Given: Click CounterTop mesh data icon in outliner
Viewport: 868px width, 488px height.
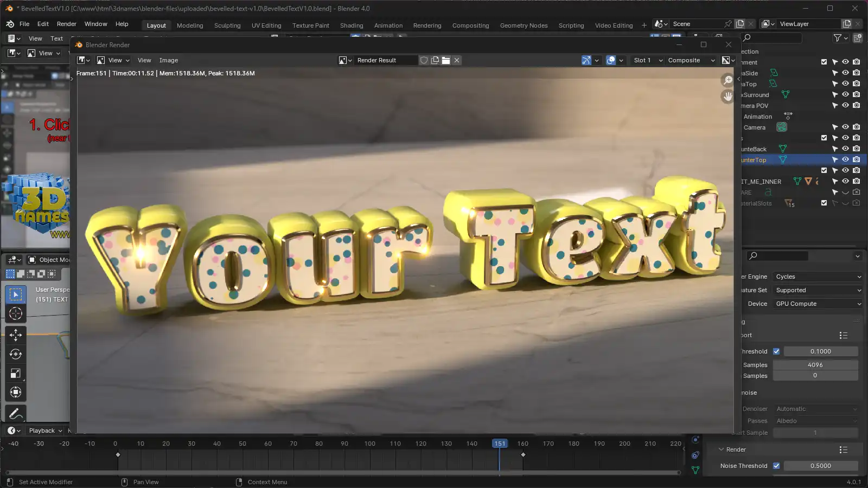Looking at the screenshot, I should coord(783,159).
